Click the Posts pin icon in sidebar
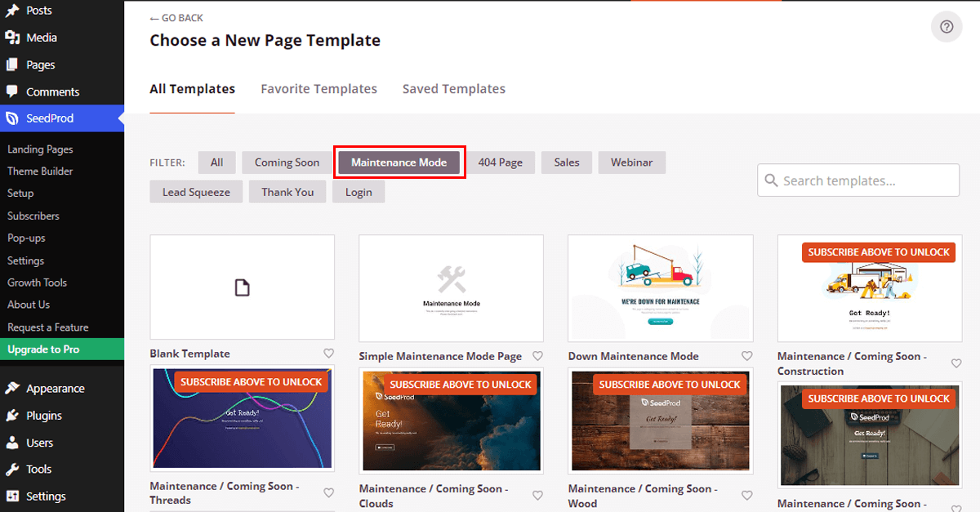Screen dimensions: 980x512 pyautogui.click(x=12, y=11)
